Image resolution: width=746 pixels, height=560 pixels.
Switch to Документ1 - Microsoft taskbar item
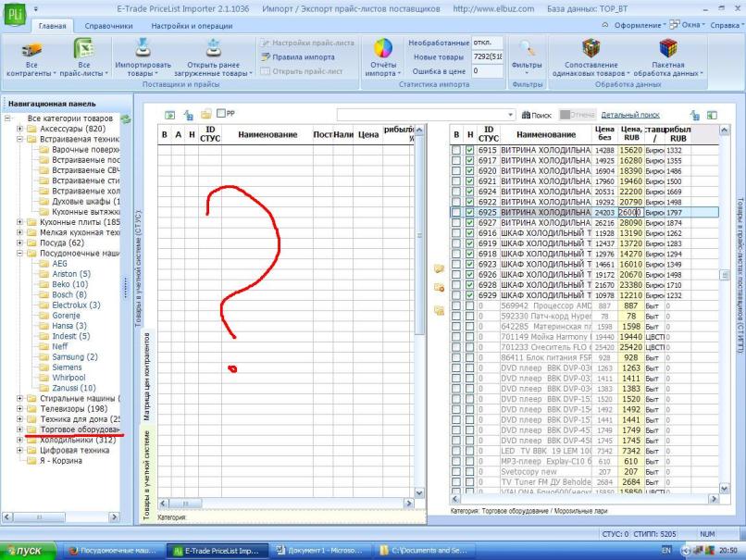coord(319,551)
